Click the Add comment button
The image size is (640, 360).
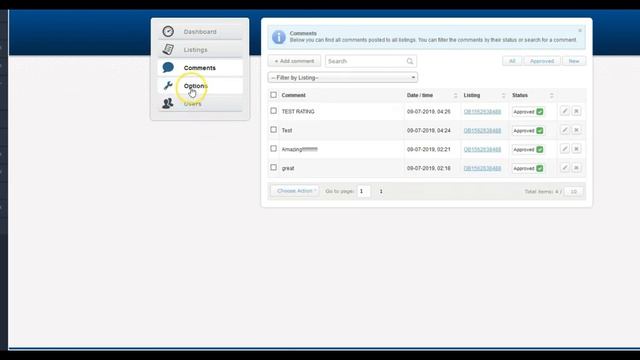[294, 61]
